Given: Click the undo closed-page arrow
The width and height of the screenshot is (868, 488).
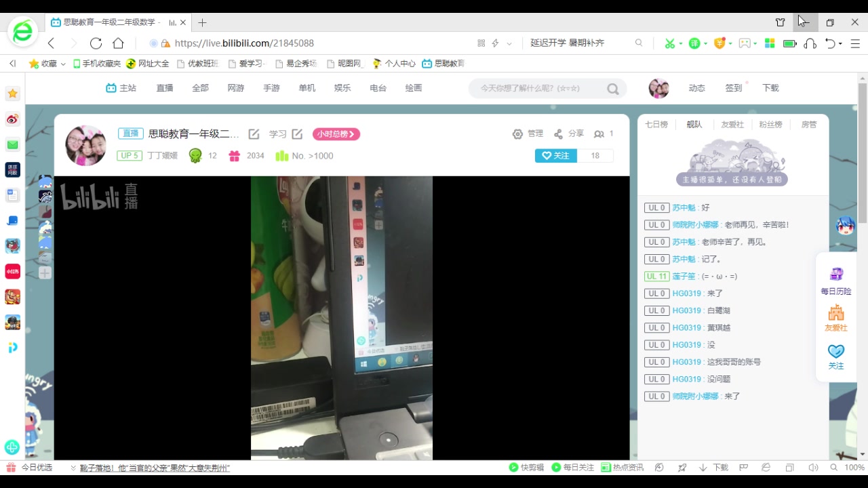Looking at the screenshot, I should (x=831, y=43).
